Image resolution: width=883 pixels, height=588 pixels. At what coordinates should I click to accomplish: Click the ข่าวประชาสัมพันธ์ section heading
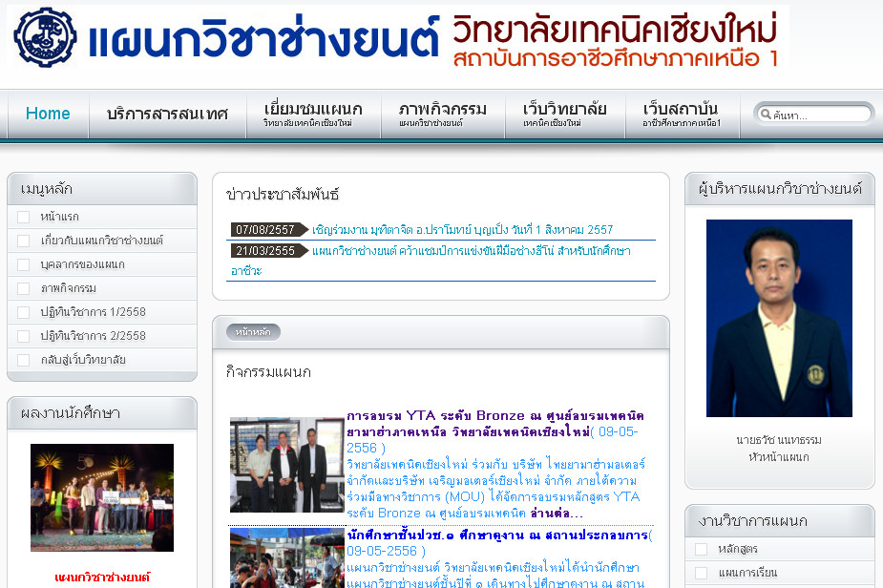coord(283,195)
